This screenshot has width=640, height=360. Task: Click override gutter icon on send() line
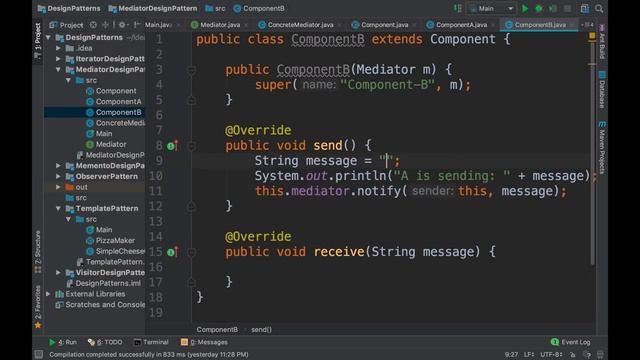click(x=173, y=146)
